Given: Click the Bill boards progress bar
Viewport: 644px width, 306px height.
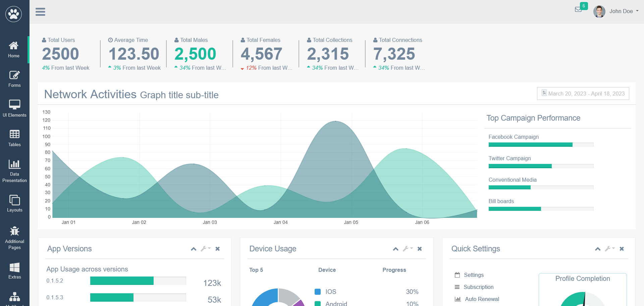Looking at the screenshot, I should click(541, 209).
